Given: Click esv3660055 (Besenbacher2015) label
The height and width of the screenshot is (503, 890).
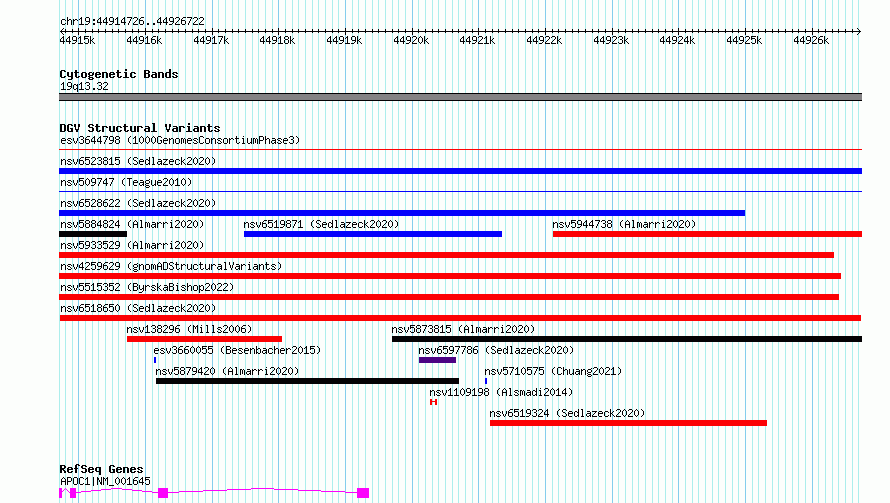Looking at the screenshot, I should click(237, 350).
